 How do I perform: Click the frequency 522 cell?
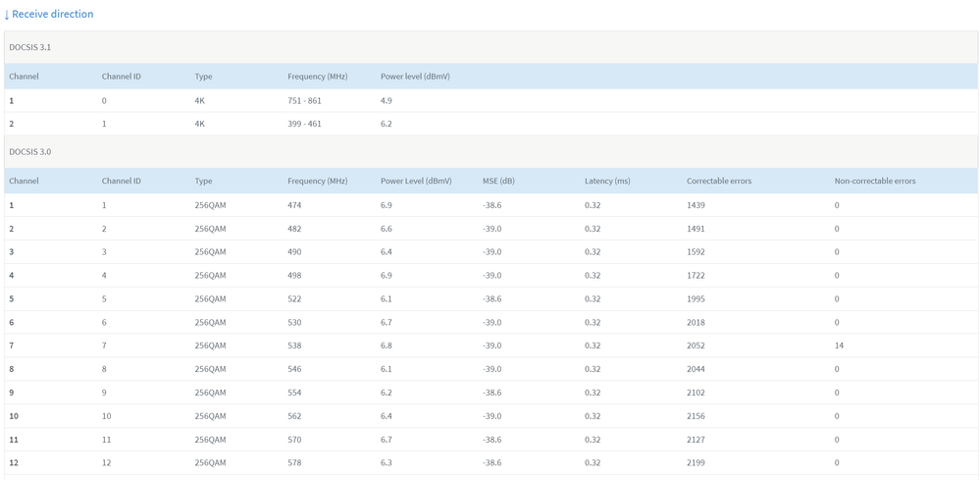294,299
